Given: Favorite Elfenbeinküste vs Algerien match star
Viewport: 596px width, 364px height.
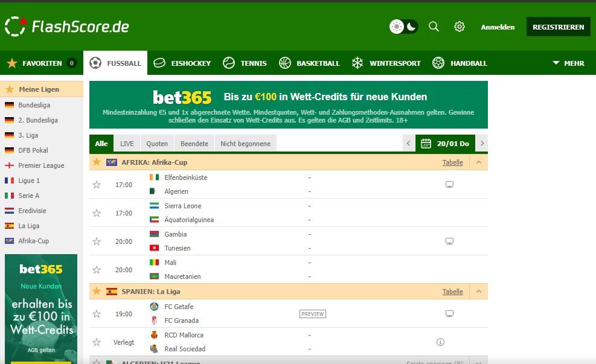Looking at the screenshot, I should 97,185.
